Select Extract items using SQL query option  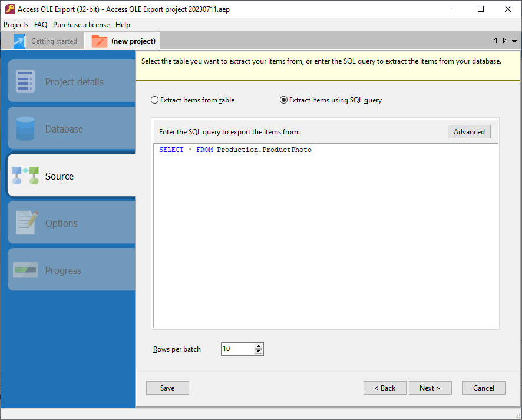click(284, 100)
